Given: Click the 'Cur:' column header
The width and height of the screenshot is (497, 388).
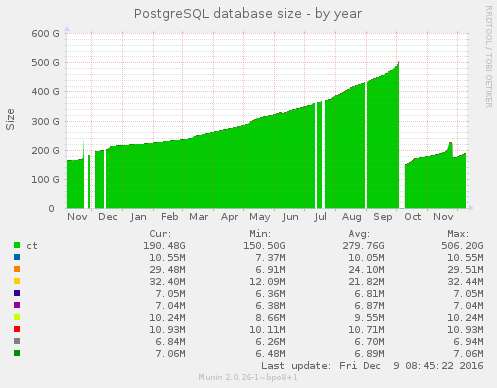Looking at the screenshot, I should click(160, 234).
